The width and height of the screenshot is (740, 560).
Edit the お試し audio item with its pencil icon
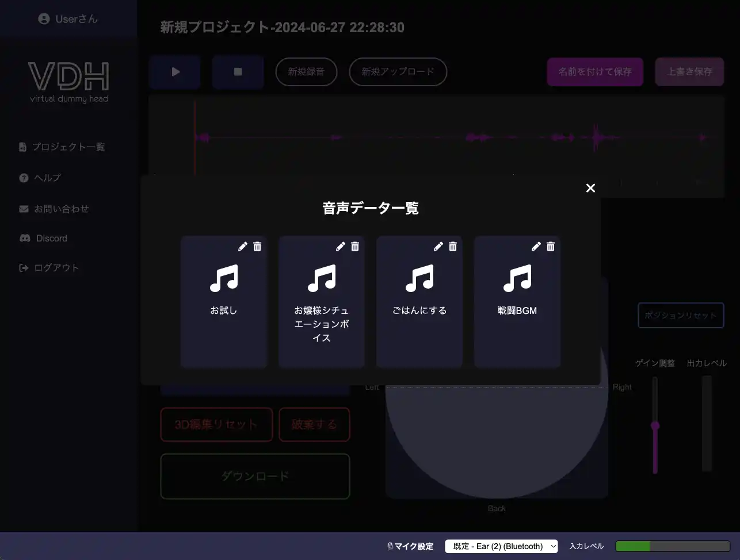(x=243, y=246)
